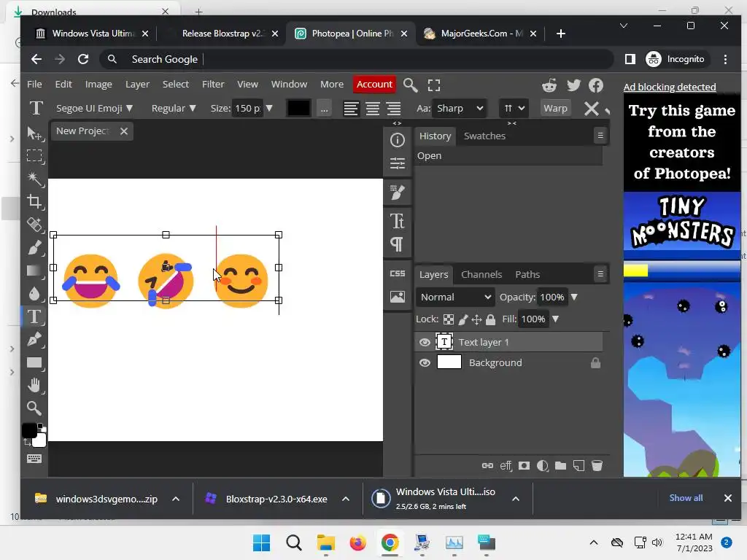
Task: Select the Pen tool
Action: (35, 339)
